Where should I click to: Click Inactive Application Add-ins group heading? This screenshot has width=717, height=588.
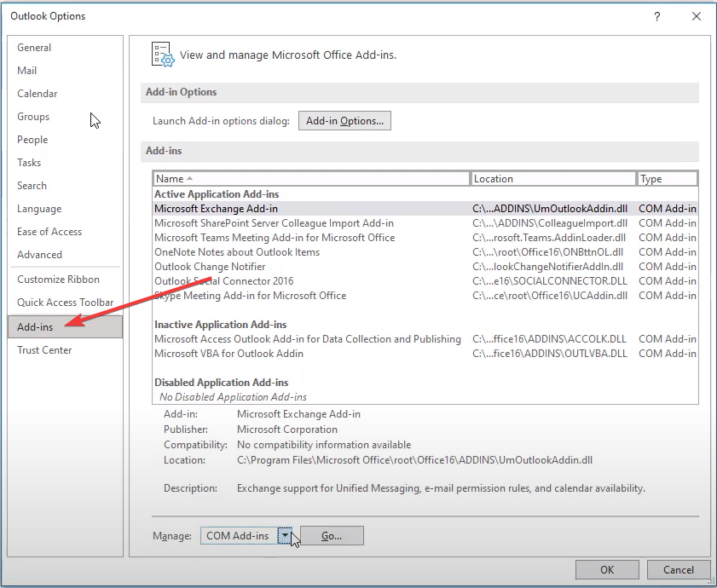(x=221, y=325)
